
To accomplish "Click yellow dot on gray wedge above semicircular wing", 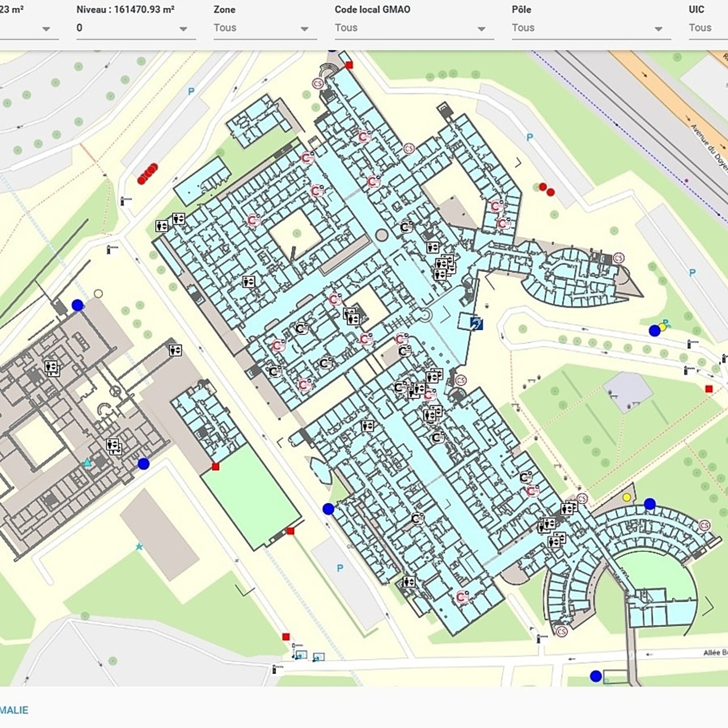I will click(627, 497).
